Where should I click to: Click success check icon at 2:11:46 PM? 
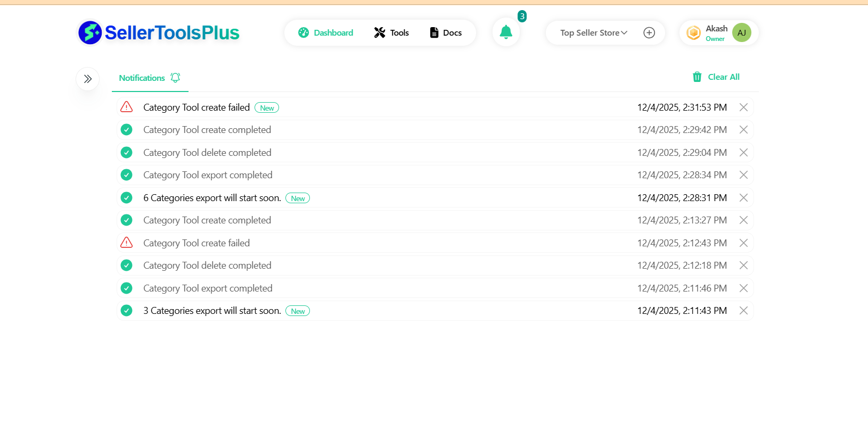coord(127,288)
